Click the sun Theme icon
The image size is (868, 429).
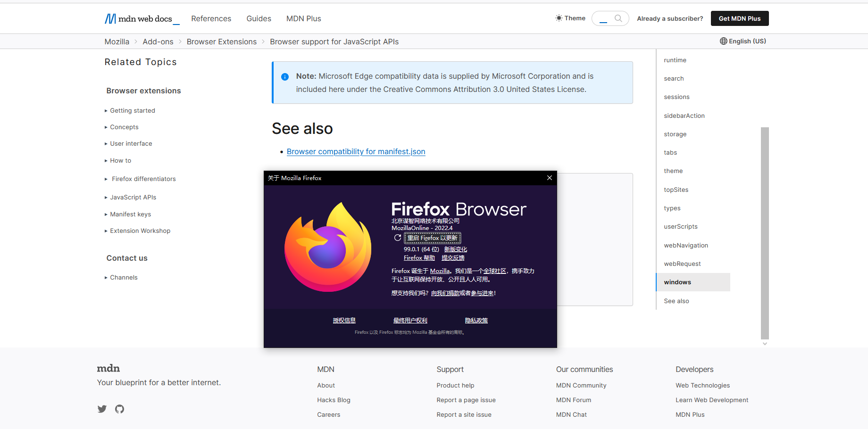pos(559,18)
